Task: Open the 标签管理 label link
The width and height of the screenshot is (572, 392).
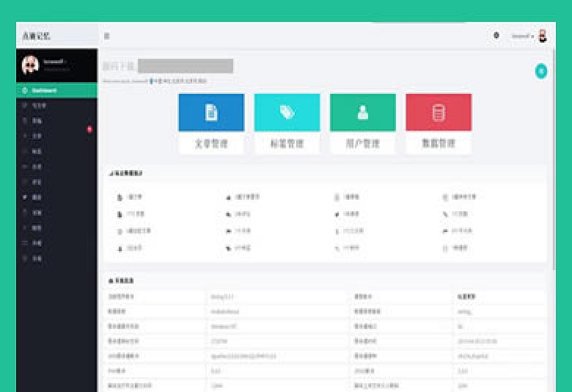Action: 287,144
